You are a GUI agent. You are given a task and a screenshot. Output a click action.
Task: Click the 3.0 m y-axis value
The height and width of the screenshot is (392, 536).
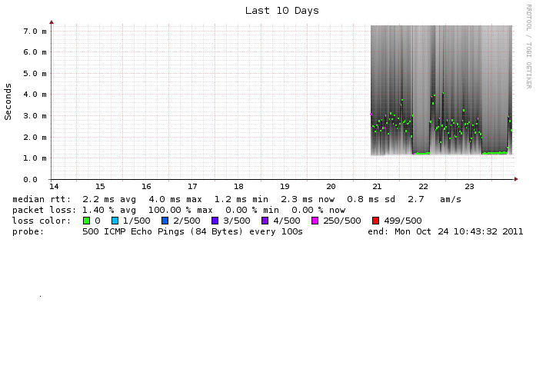[x=35, y=116]
